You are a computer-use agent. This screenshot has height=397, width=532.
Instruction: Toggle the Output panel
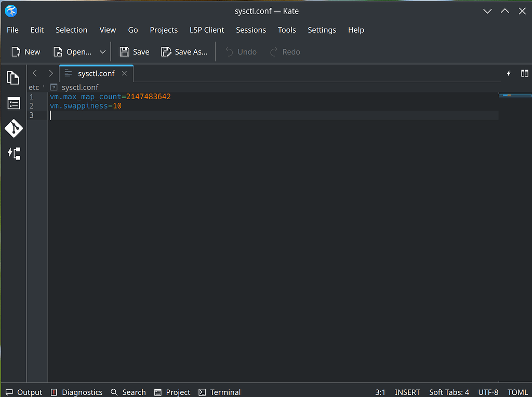pos(23,392)
